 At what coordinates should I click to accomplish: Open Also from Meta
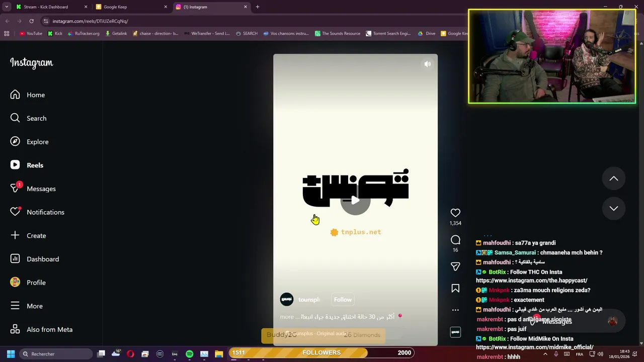pos(42,329)
